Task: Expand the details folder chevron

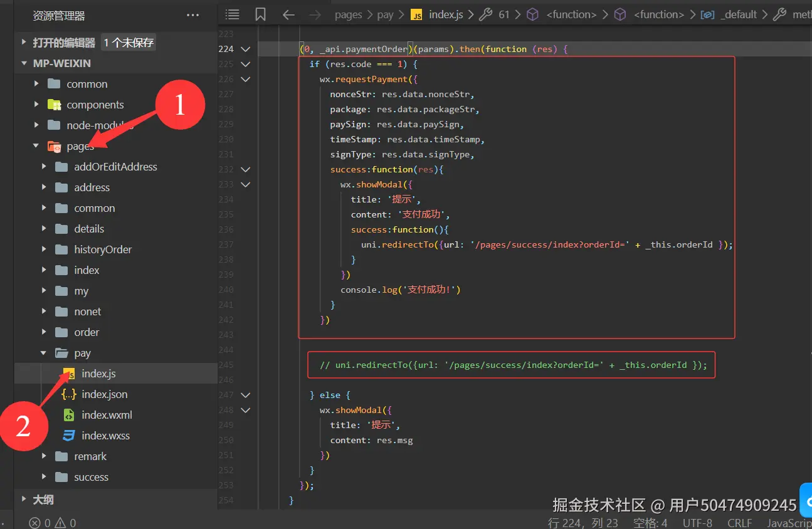Action: coord(43,229)
